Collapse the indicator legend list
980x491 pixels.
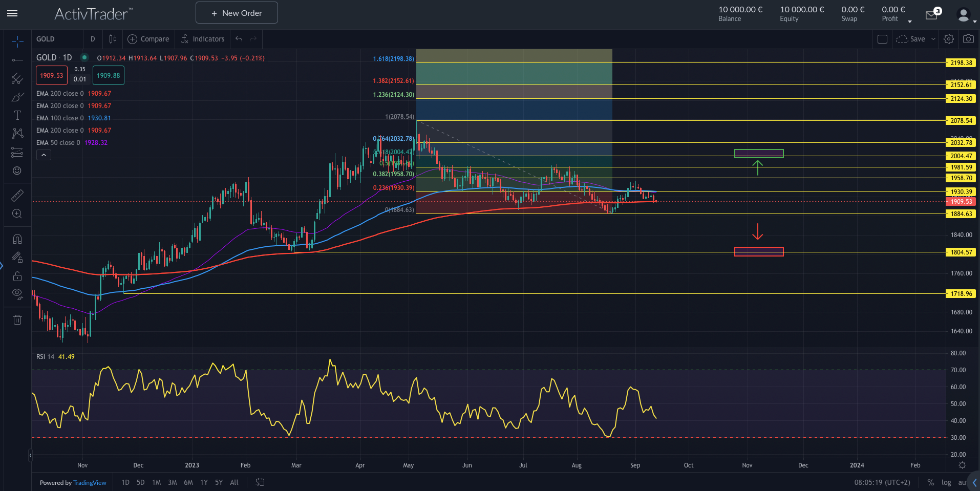point(44,155)
